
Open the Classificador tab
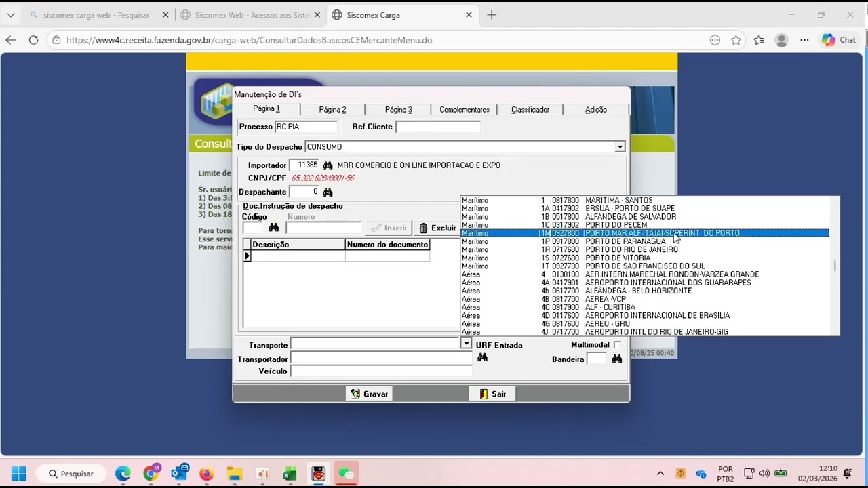coord(530,110)
